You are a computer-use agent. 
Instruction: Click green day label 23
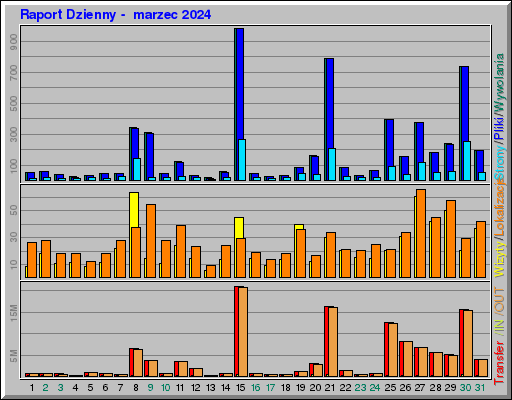tap(360, 388)
